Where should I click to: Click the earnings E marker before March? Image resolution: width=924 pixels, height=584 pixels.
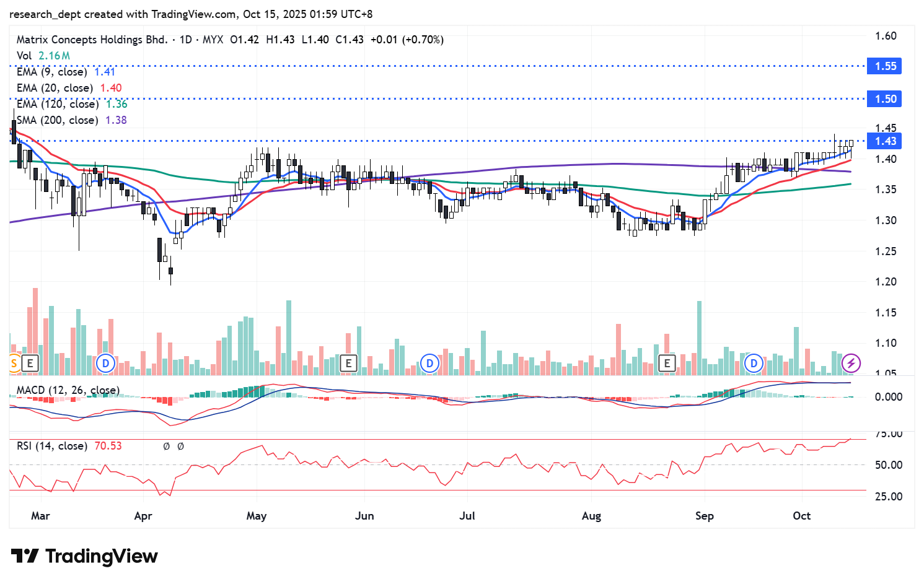(x=30, y=364)
